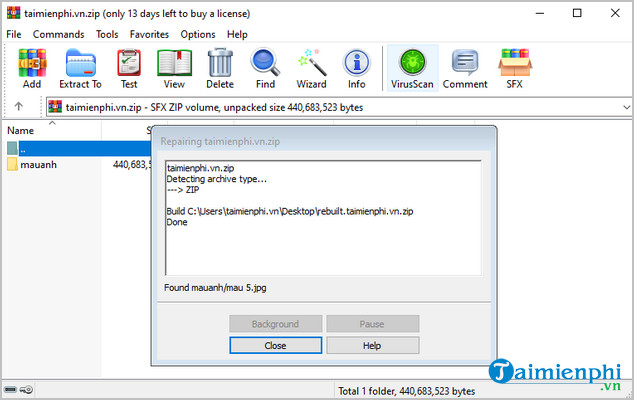This screenshot has height=400, width=634.
Task: Expand the archive path dropdown arrow
Action: pos(626,108)
